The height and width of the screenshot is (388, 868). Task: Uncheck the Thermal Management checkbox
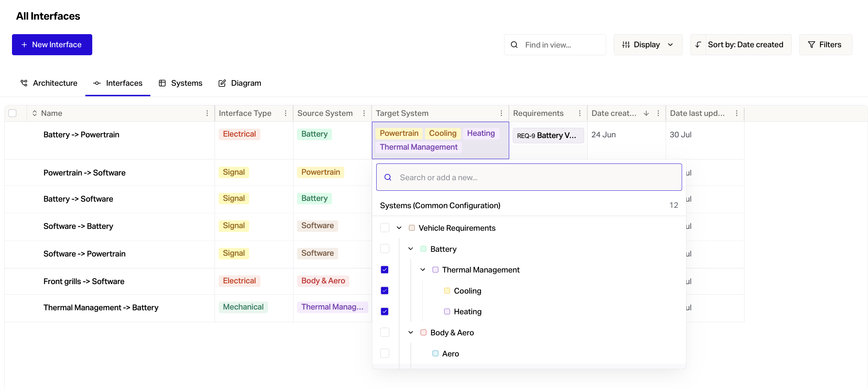pyautogui.click(x=385, y=270)
